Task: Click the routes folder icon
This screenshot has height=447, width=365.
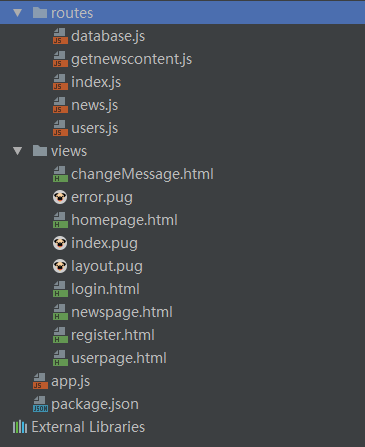Action: [x=40, y=13]
